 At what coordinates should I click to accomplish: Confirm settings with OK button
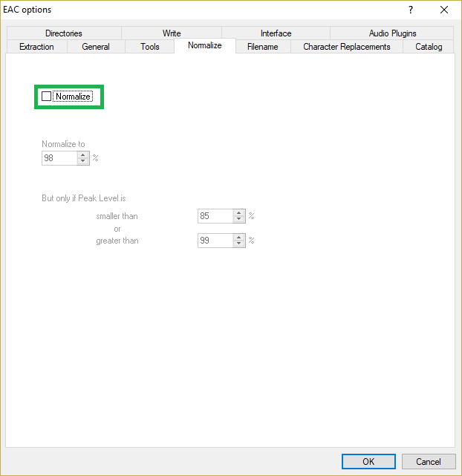[x=368, y=461]
